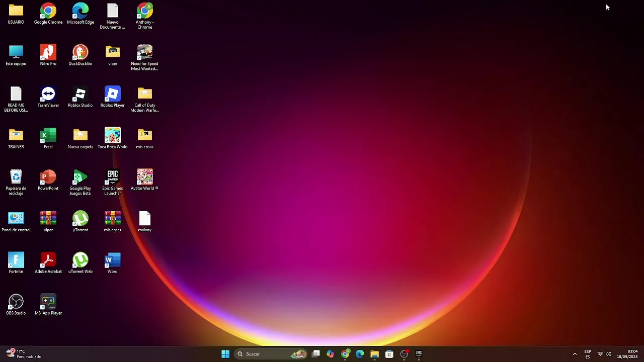Image resolution: width=644 pixels, height=362 pixels.
Task: Select the Panel de control icon
Action: point(16,222)
